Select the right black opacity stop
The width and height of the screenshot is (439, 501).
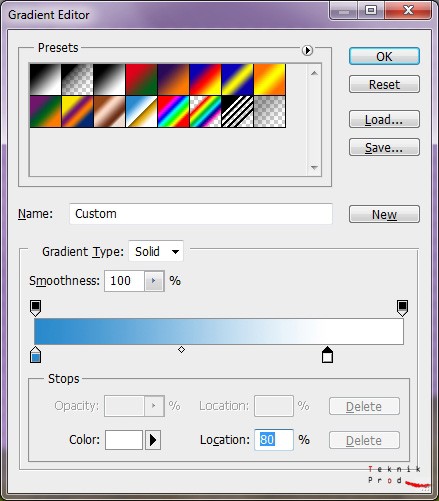tap(402, 308)
